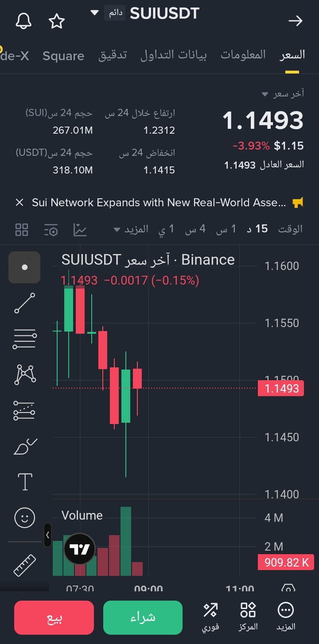Select the 15 minute timeframe
The image size is (319, 644).
tap(257, 229)
